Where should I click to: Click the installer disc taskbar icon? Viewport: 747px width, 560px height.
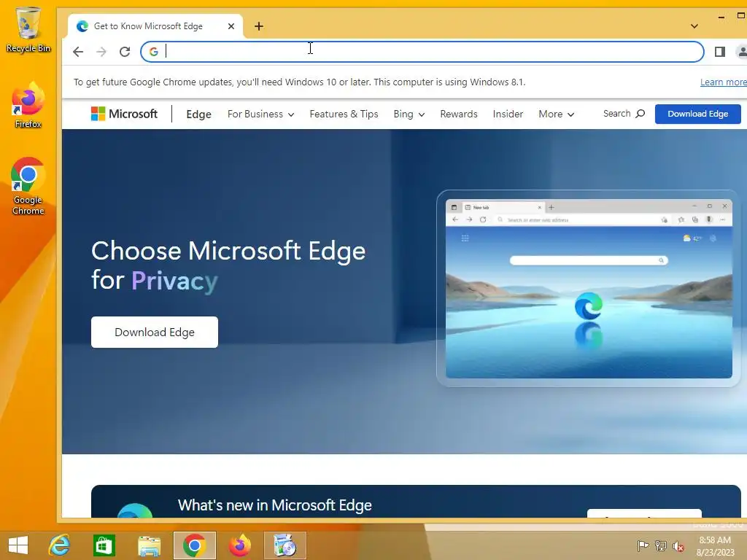point(285,545)
